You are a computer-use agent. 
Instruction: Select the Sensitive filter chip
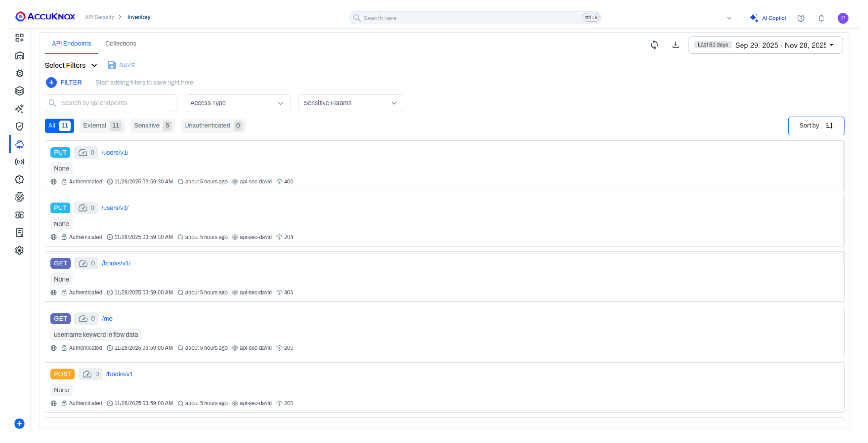point(152,125)
